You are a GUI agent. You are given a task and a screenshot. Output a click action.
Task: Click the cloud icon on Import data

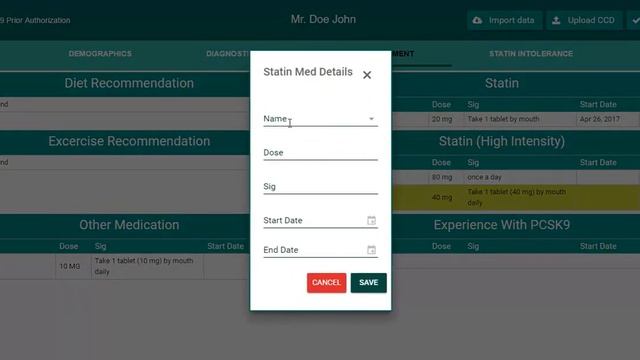477,20
